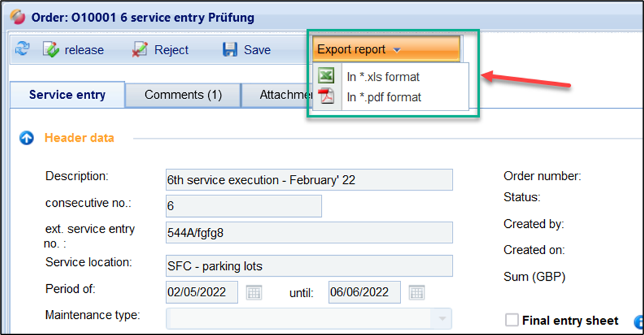Select the Service entry tab
The width and height of the screenshot is (644, 335).
67,95
